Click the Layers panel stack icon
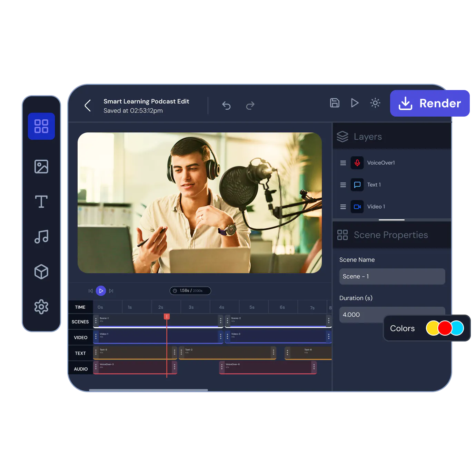Image resolution: width=476 pixels, height=476 pixels. [343, 137]
